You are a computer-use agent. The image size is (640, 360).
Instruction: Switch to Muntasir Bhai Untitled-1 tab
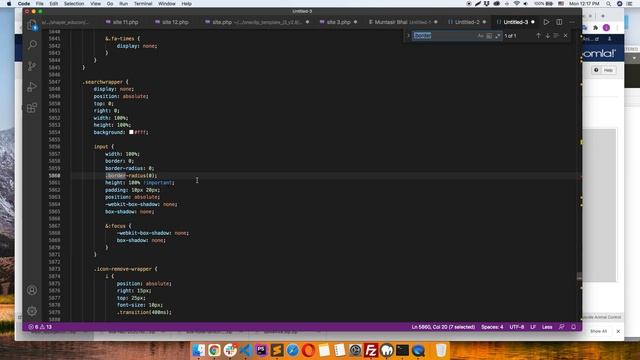403,22
